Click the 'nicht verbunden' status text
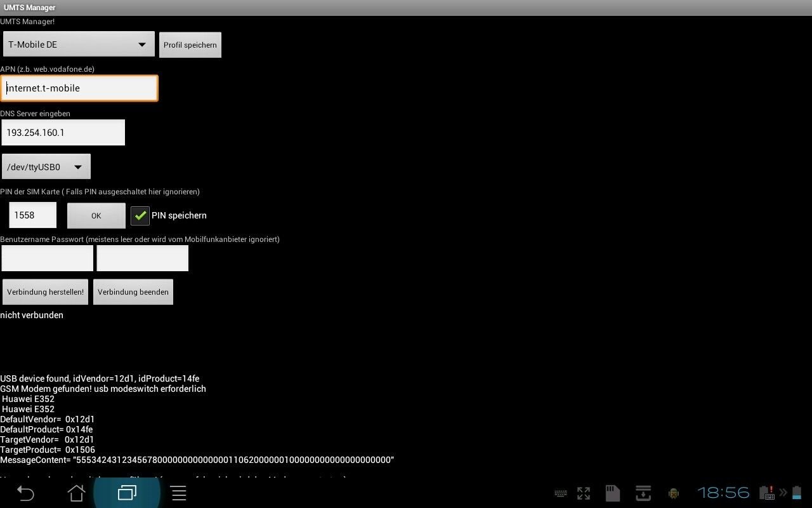This screenshot has width=812, height=508. pos(32,315)
